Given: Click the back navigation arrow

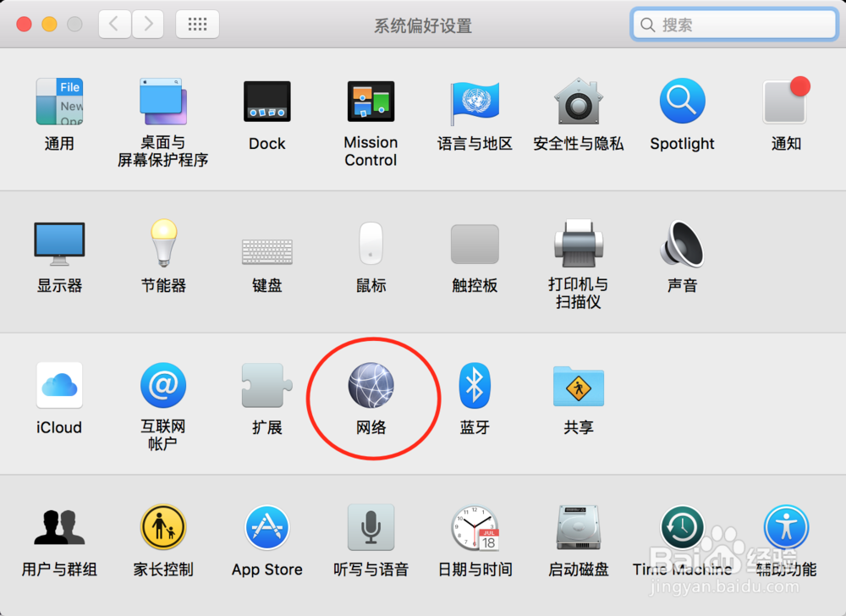Looking at the screenshot, I should 114,25.
